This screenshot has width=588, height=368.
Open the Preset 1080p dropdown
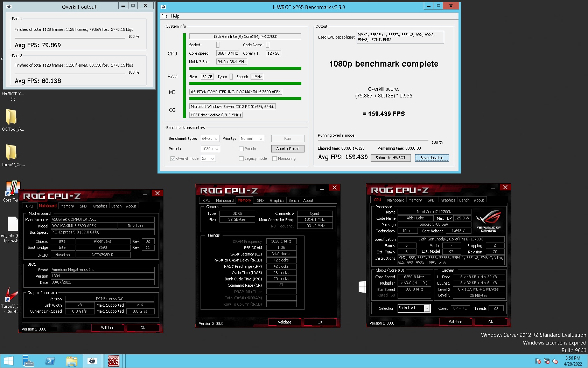point(210,149)
